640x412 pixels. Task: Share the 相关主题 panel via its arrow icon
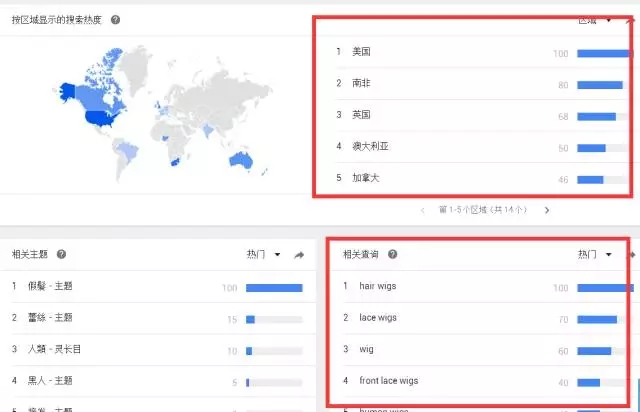tap(299, 256)
